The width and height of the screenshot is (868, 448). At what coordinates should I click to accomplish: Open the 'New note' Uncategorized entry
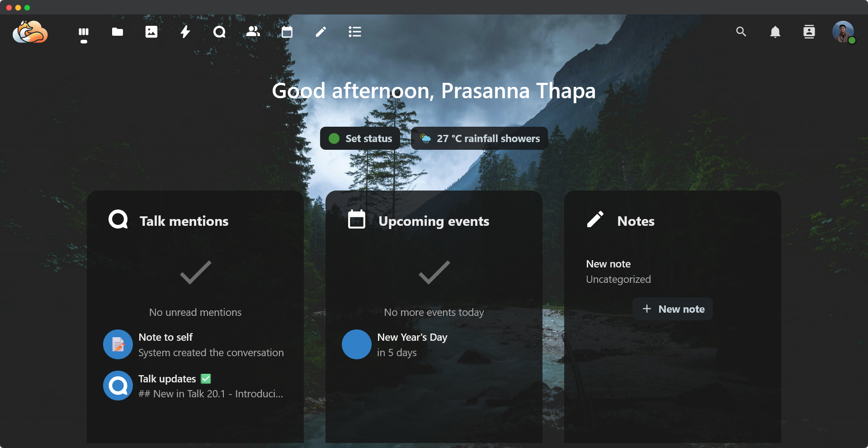click(x=673, y=271)
